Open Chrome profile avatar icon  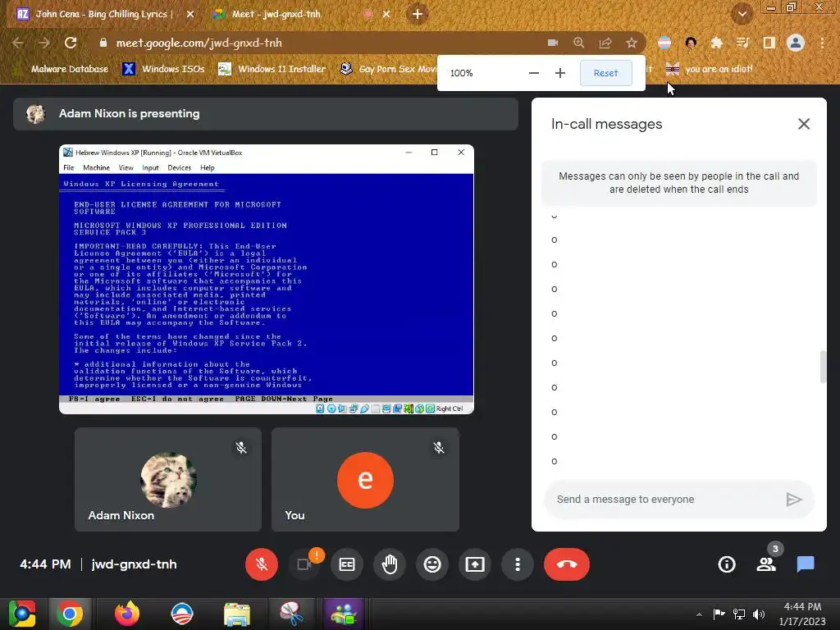click(796, 43)
